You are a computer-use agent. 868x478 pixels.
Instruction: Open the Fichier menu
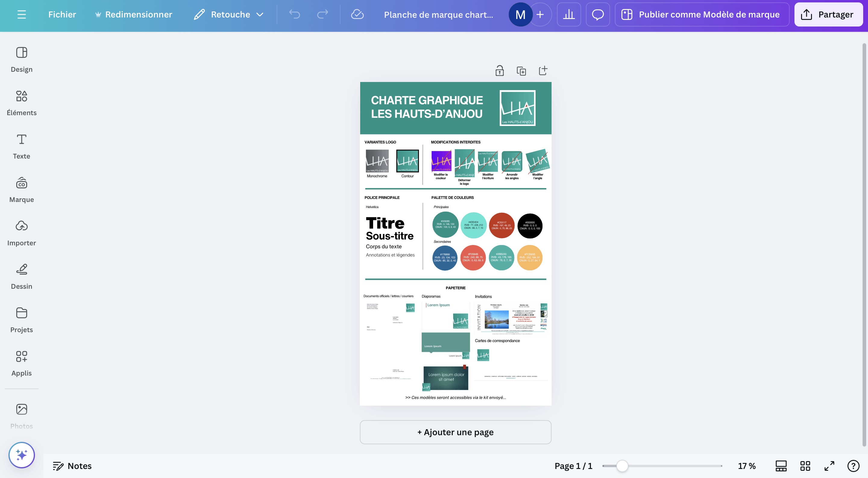[62, 14]
